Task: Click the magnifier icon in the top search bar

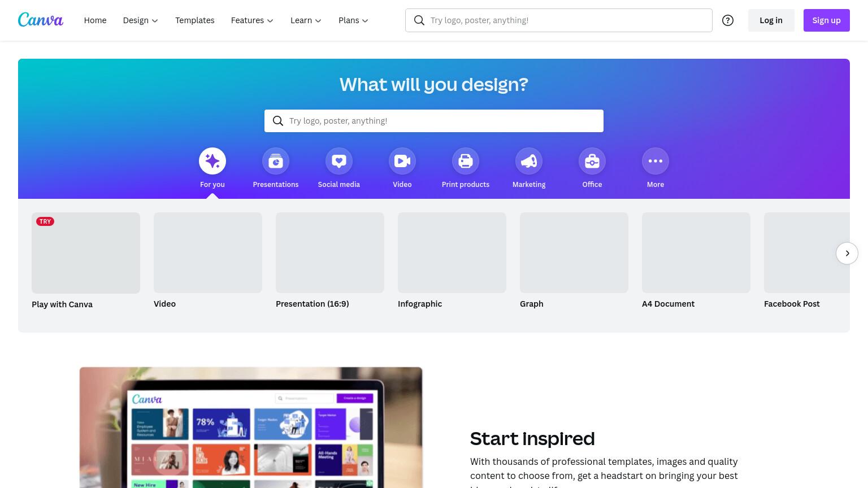Action: point(419,20)
